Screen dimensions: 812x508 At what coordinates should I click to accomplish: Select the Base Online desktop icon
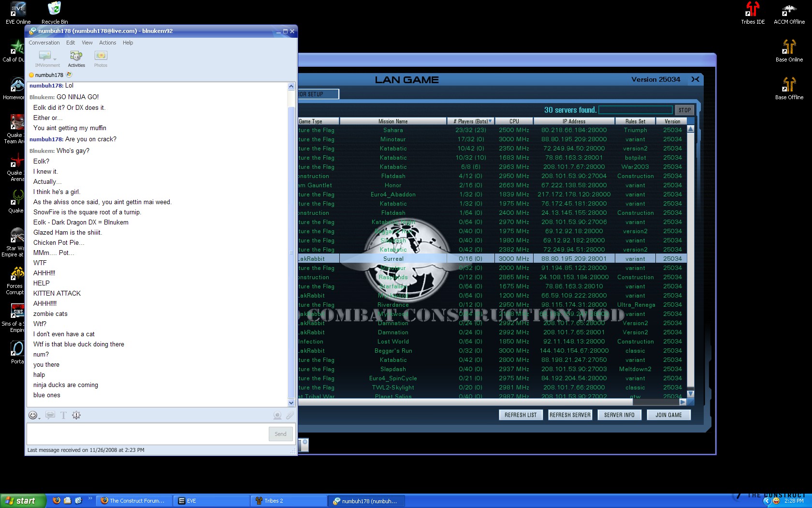tap(789, 50)
